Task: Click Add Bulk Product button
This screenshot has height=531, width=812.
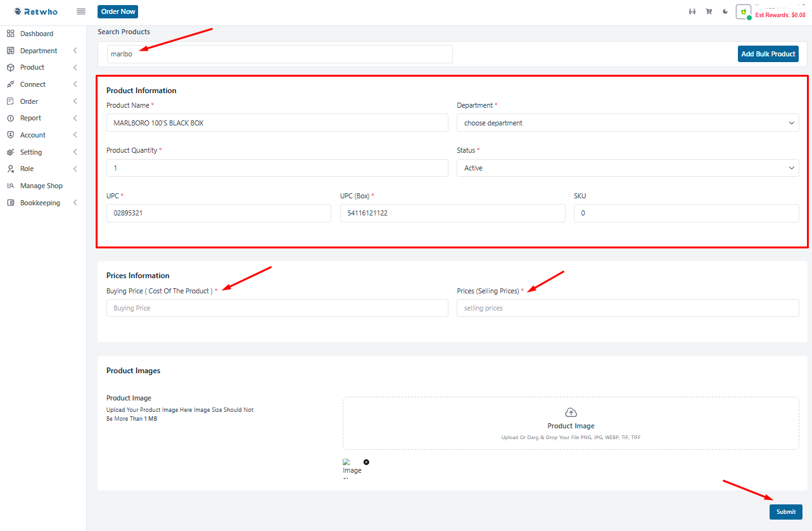Action: point(768,54)
